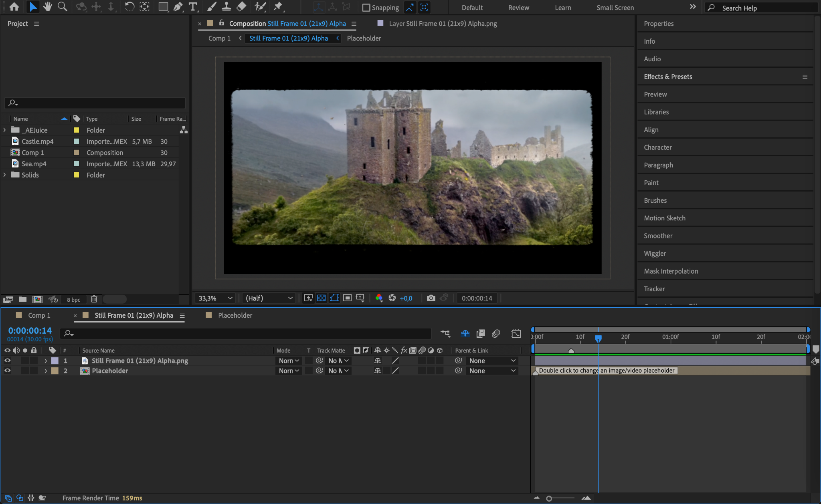Image resolution: width=821 pixels, height=504 pixels.
Task: Select the Hand tool
Action: tap(48, 7)
